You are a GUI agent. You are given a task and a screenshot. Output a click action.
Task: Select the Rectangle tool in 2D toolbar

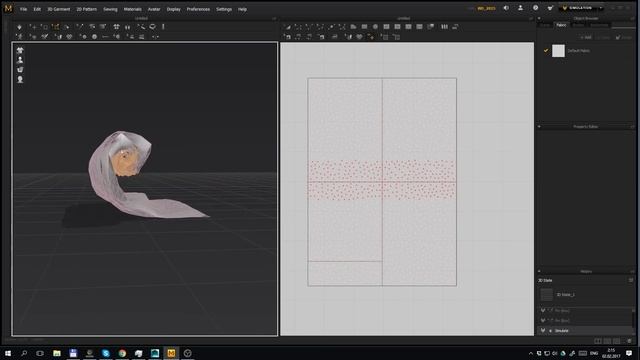[364, 27]
